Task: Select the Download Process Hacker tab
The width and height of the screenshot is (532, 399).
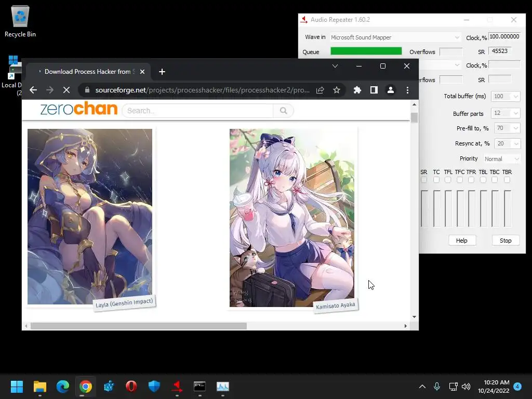Action: pos(88,72)
